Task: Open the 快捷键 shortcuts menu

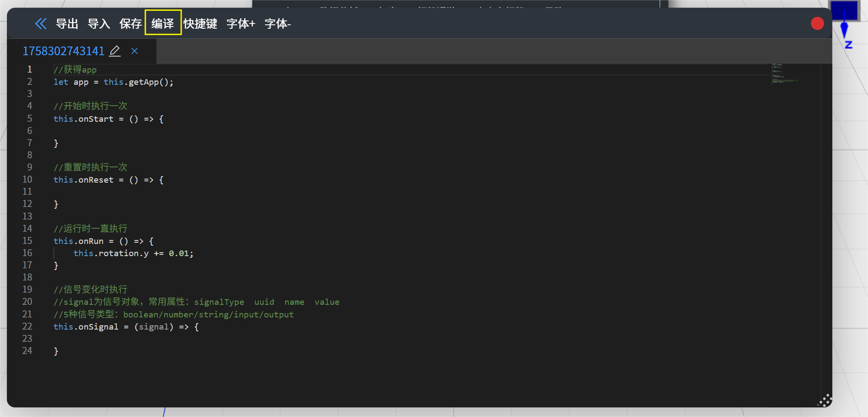Action: 200,23
